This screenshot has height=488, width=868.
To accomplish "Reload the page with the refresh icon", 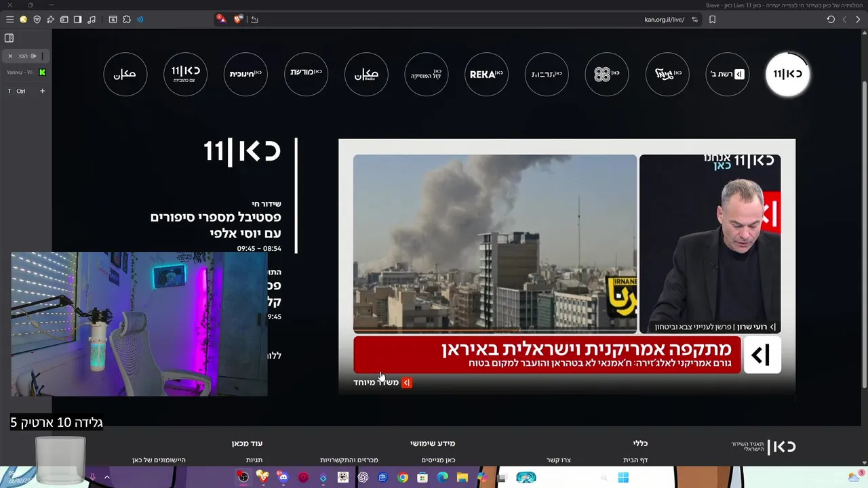I will click(831, 20).
